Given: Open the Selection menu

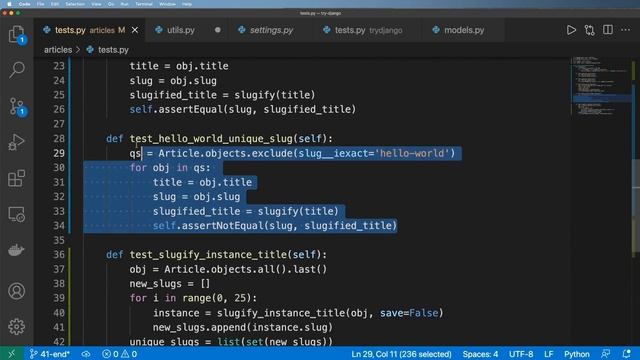Looking at the screenshot, I should click(x=75, y=4).
